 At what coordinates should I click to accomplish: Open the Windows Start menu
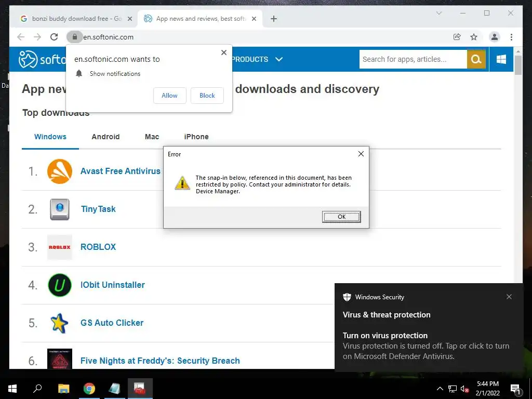(x=12, y=389)
